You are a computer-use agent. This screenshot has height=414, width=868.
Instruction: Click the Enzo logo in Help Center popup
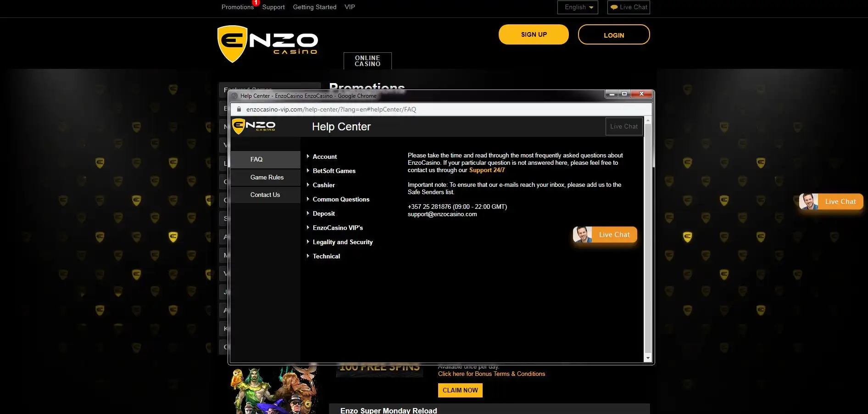[254, 126]
